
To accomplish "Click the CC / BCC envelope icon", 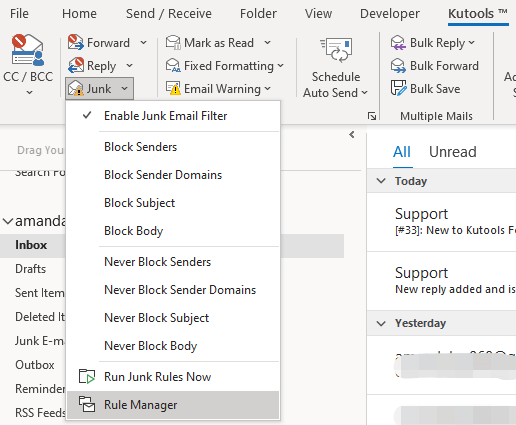I will 28,50.
